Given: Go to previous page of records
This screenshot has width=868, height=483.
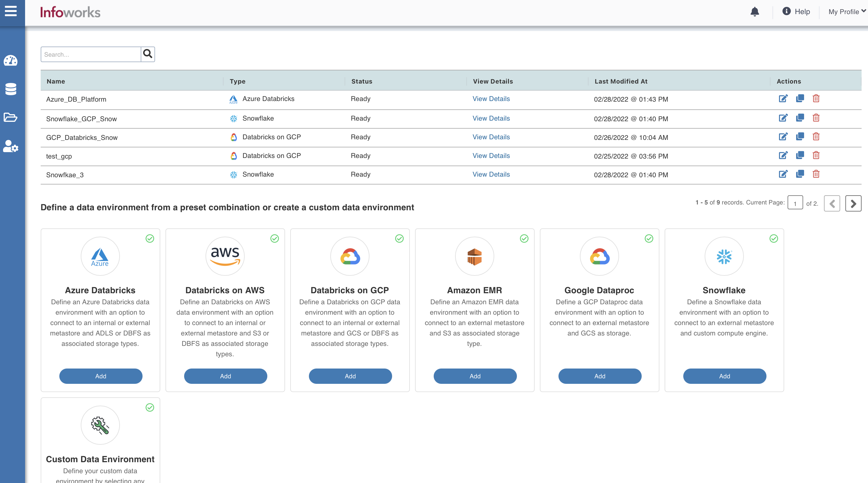Looking at the screenshot, I should click(832, 203).
